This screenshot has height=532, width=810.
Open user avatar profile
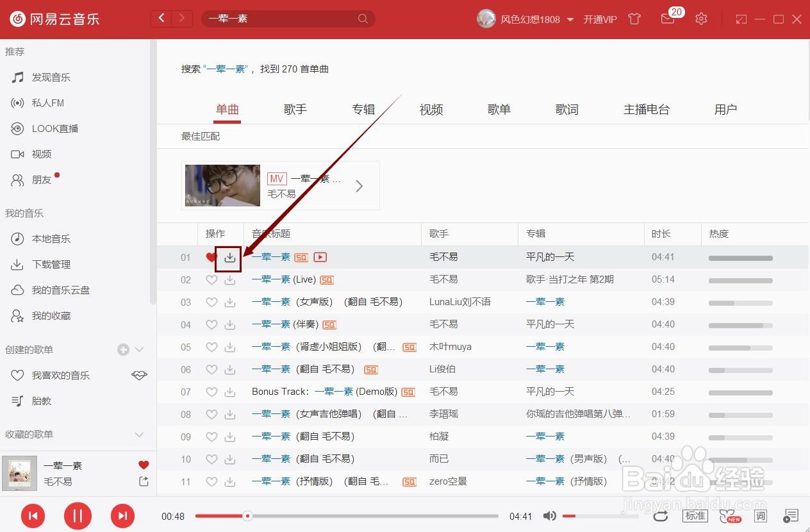click(486, 19)
